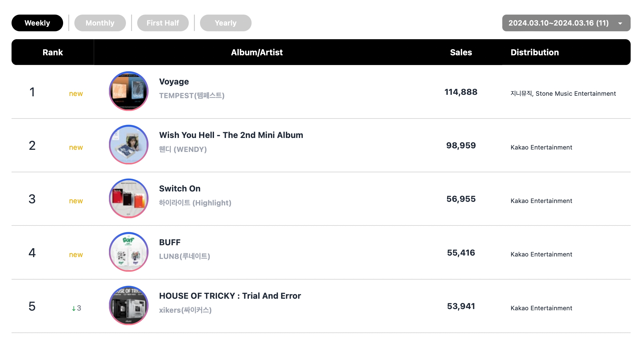Open the Voyage album title link
The height and width of the screenshot is (337, 644).
(x=174, y=82)
